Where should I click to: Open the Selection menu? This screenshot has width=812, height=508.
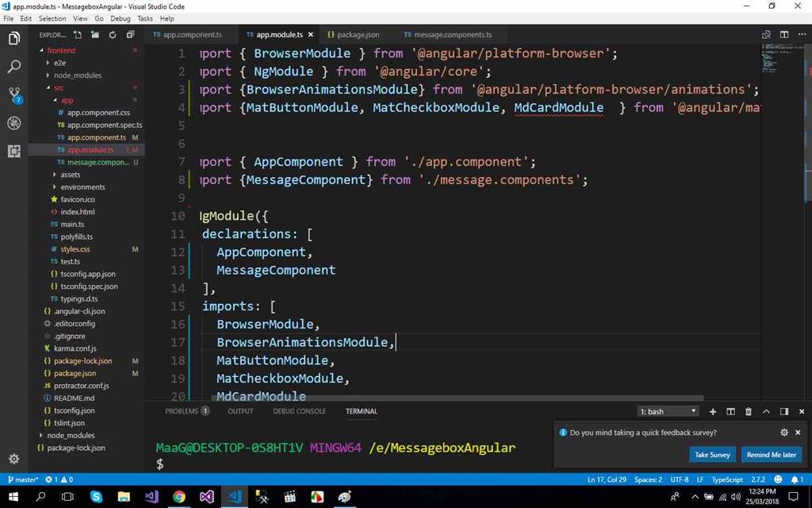(x=52, y=18)
